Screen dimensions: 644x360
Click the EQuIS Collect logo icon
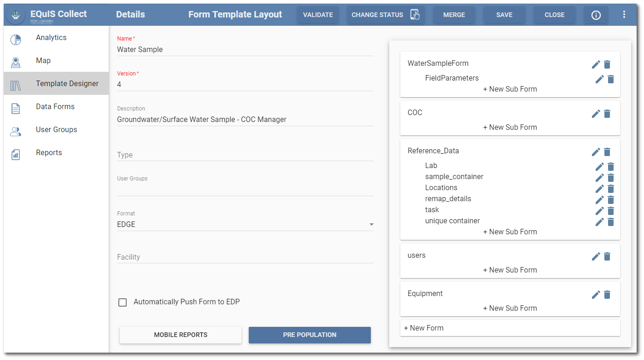pyautogui.click(x=16, y=15)
